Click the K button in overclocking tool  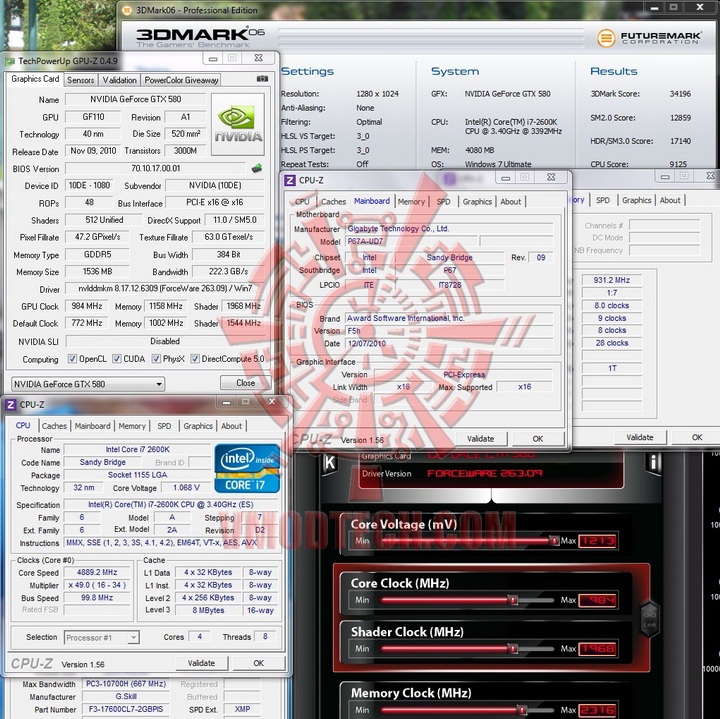click(x=330, y=462)
